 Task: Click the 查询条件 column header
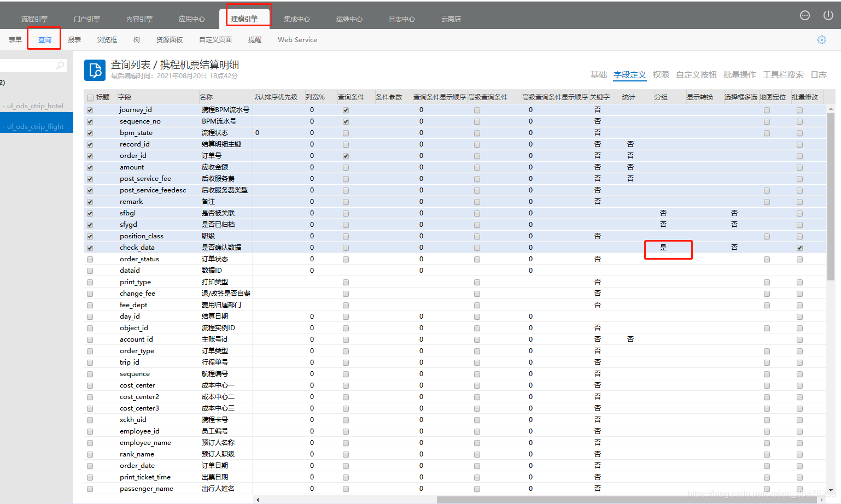tap(351, 97)
